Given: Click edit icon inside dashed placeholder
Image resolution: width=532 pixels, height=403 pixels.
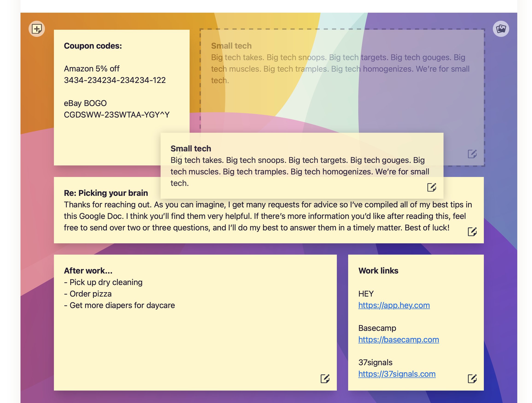Looking at the screenshot, I should 472,154.
